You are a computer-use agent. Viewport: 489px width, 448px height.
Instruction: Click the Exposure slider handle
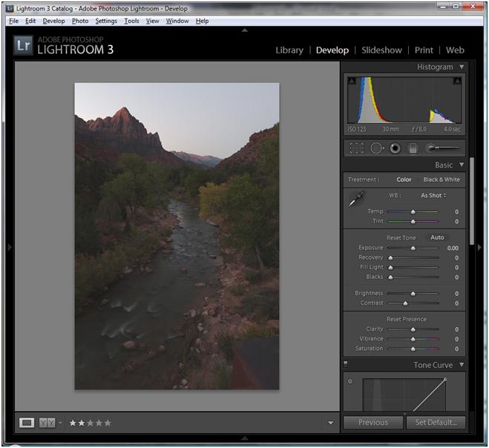pyautogui.click(x=413, y=248)
